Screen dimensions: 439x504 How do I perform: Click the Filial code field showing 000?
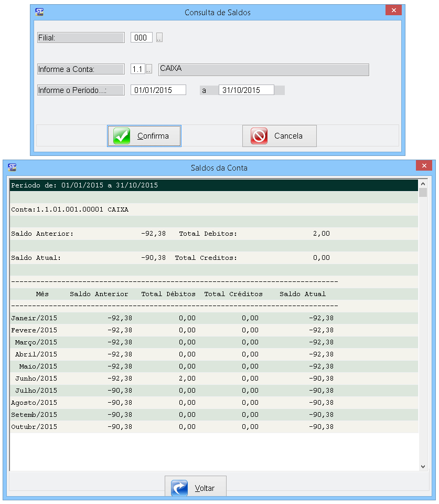tap(141, 38)
